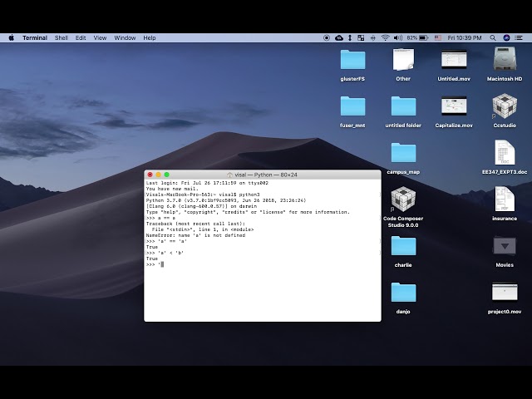The image size is (532, 399).
Task: Open the Apple menu
Action: (x=12, y=37)
